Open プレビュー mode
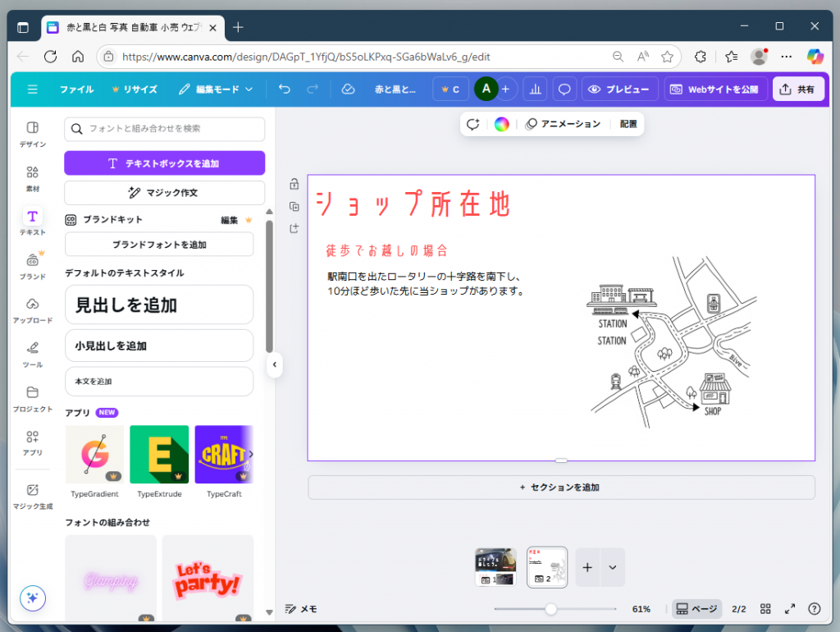Screen dimensions: 840x632 (x=622, y=89)
